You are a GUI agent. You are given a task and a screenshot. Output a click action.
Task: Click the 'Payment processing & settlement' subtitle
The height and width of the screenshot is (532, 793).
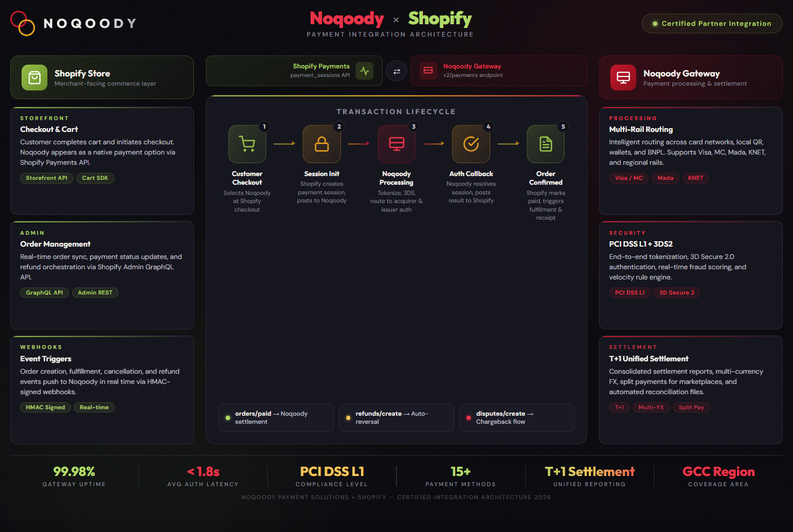[695, 83]
